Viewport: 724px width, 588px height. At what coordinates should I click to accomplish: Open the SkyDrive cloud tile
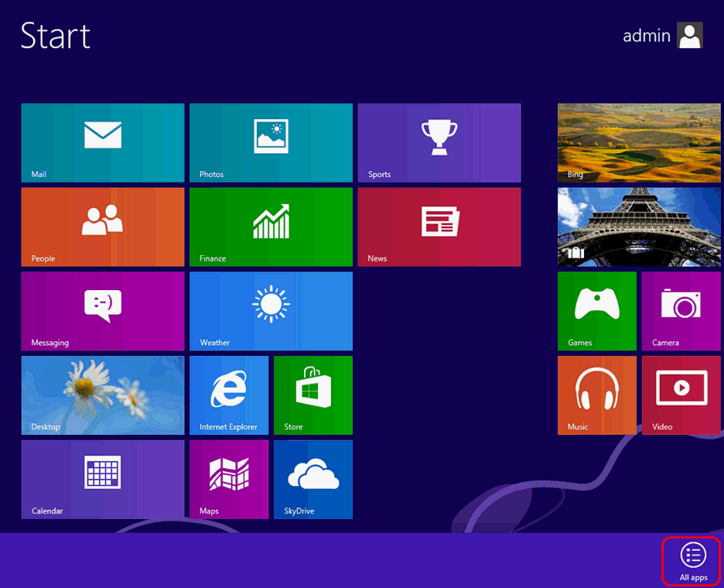click(313, 479)
